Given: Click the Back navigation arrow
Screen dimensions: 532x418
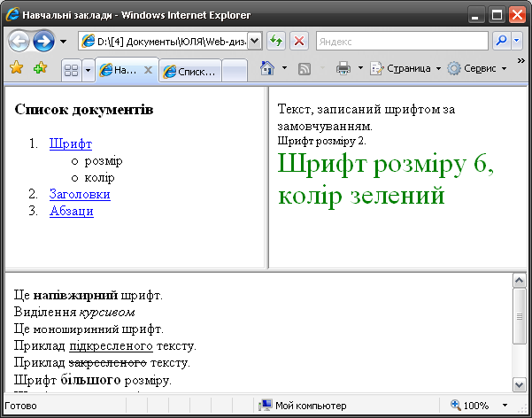Looking at the screenshot, I should [x=19, y=41].
